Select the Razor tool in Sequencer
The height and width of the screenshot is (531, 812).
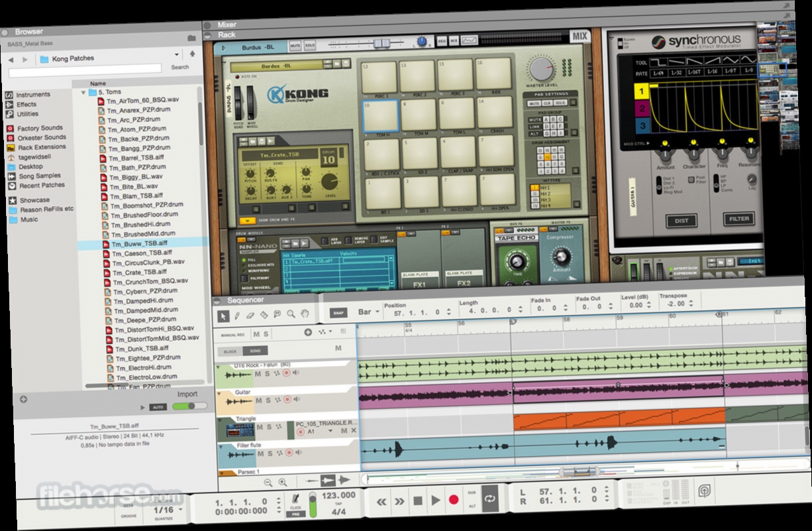(x=264, y=314)
